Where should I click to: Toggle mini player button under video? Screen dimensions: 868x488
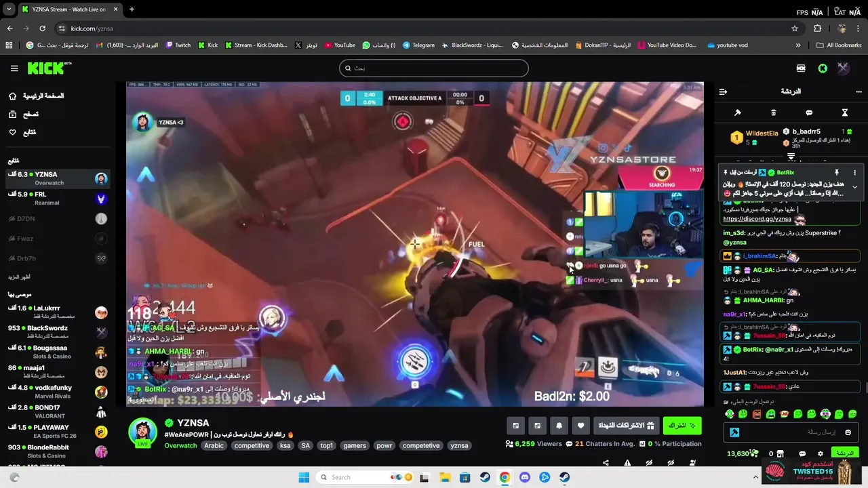pos(515,426)
